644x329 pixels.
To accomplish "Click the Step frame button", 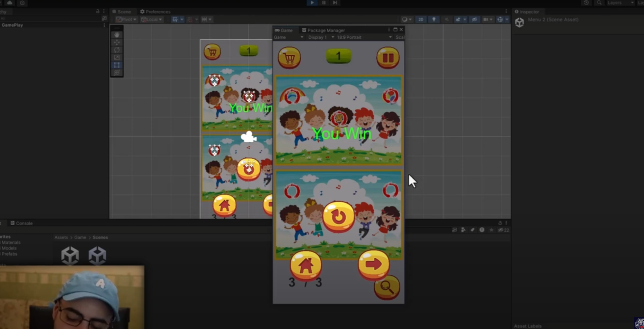I will tap(335, 3).
